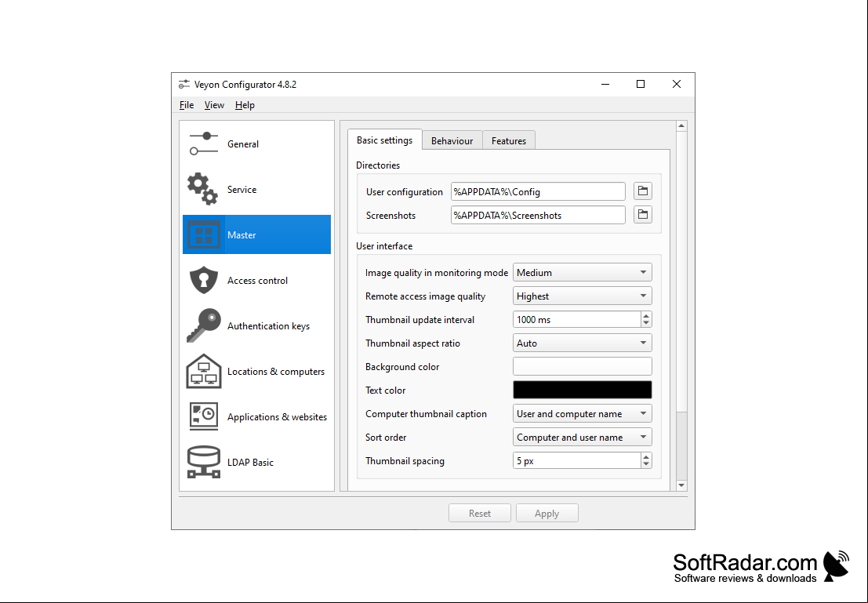Viewport: 868px width, 603px height.
Task: Switch to the Basic settings tab
Action: (385, 140)
